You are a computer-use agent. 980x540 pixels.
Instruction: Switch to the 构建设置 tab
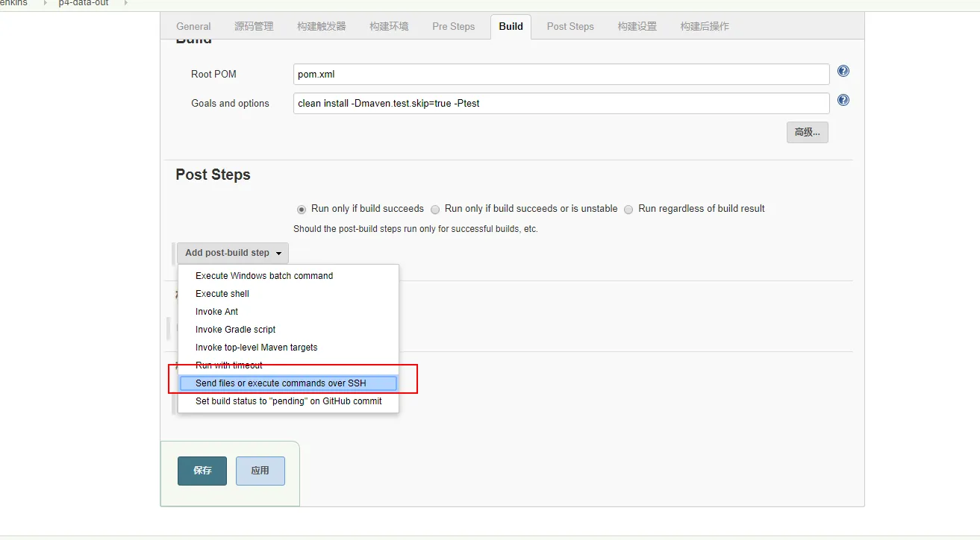pos(637,26)
